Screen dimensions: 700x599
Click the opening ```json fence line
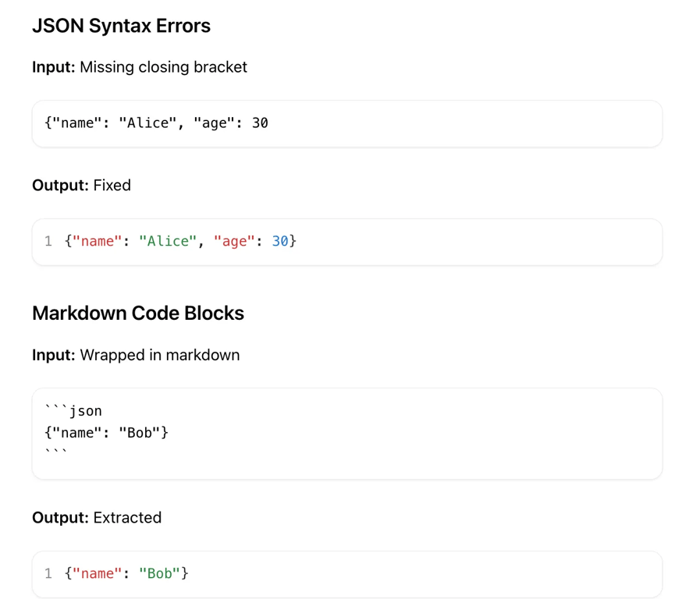(74, 411)
